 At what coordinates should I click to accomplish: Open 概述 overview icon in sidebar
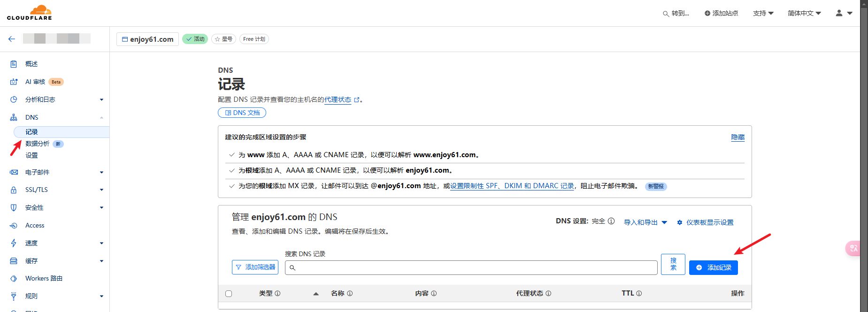click(14, 64)
